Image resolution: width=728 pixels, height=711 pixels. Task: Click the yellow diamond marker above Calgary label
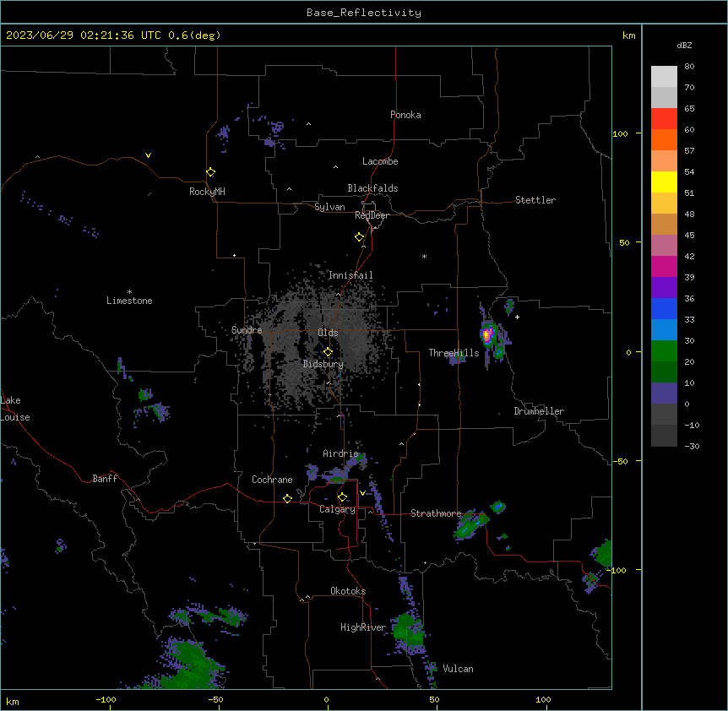pyautogui.click(x=342, y=497)
